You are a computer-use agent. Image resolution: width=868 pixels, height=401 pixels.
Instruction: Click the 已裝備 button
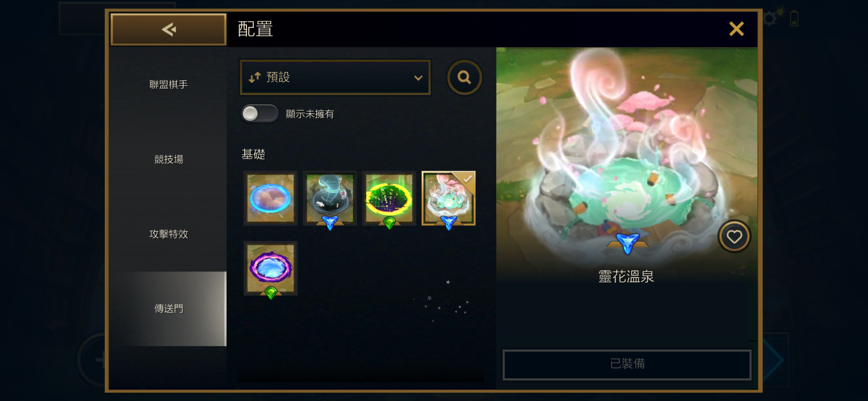point(627,364)
